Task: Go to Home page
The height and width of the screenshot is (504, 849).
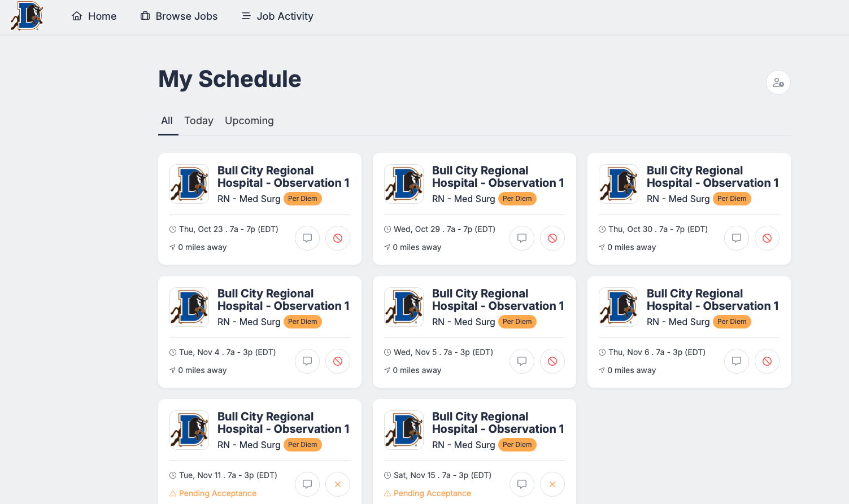Action: [x=94, y=16]
